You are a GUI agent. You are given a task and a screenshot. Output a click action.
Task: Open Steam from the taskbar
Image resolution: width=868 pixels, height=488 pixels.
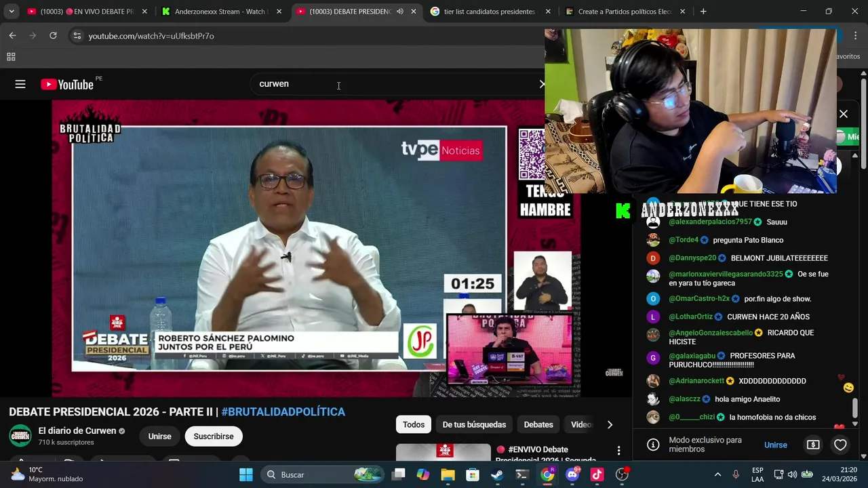pyautogui.click(x=497, y=474)
